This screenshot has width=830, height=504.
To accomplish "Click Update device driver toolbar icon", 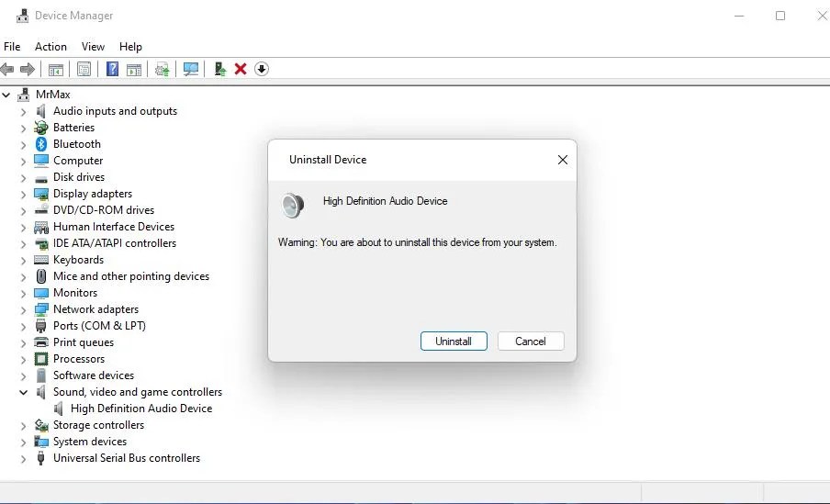I will click(162, 69).
